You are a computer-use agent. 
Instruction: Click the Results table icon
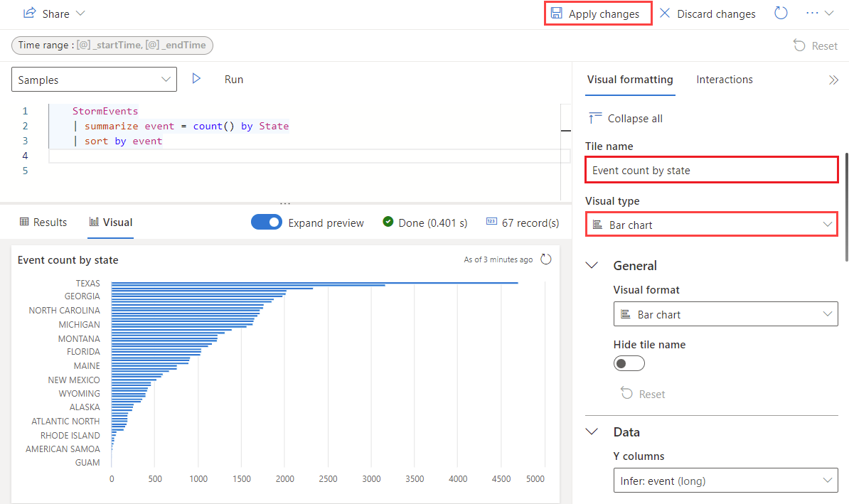point(24,221)
